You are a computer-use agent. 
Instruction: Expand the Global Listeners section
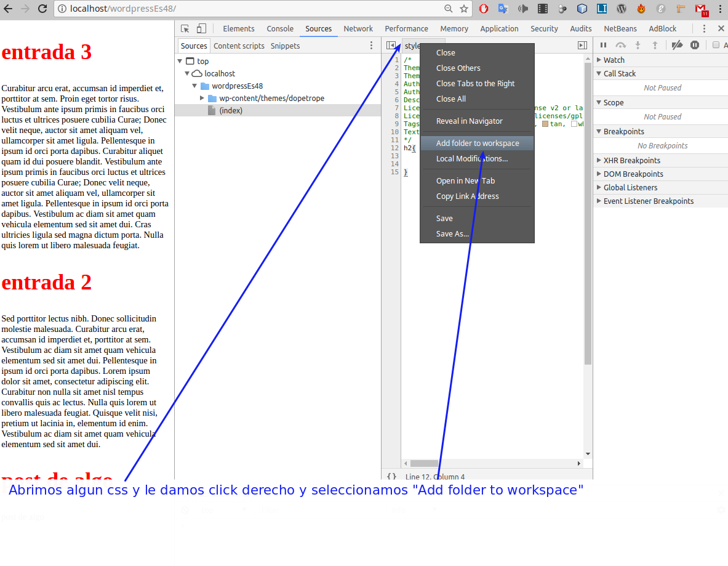pyautogui.click(x=599, y=187)
